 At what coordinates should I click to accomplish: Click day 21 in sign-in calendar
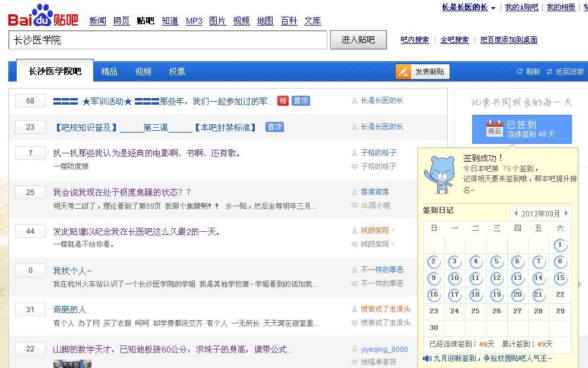click(x=538, y=295)
